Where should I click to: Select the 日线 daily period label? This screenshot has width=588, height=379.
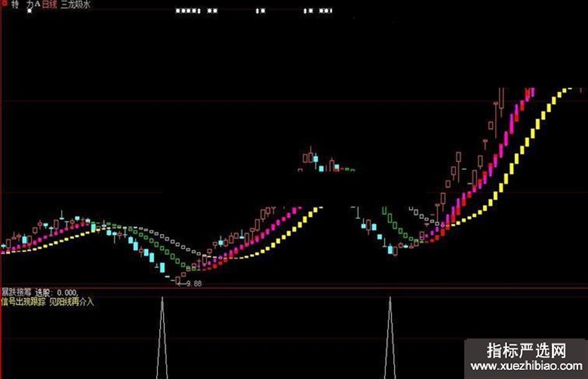49,5
